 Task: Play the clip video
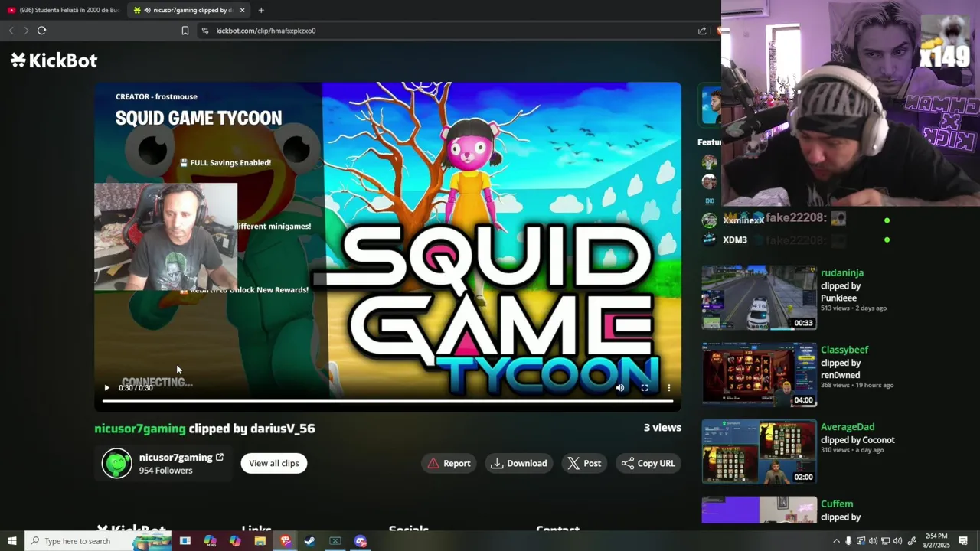click(106, 388)
